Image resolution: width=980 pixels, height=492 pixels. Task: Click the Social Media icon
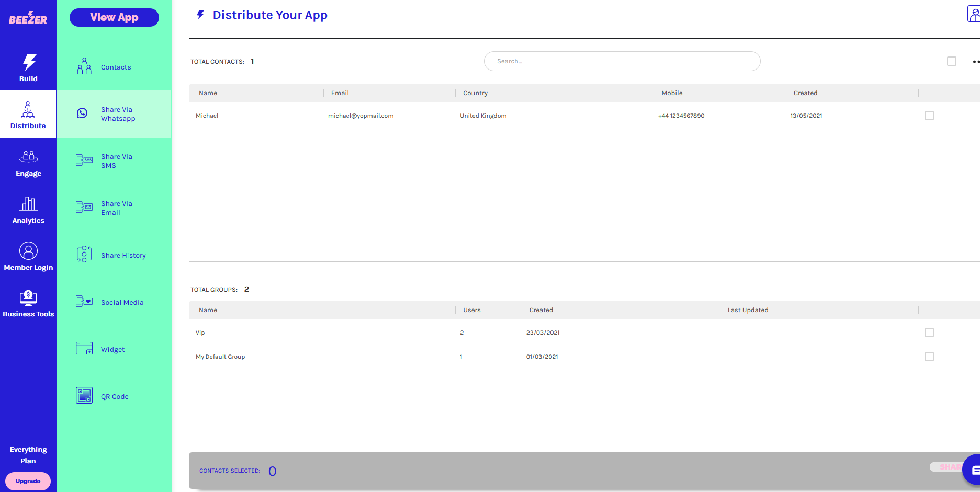pyautogui.click(x=84, y=301)
